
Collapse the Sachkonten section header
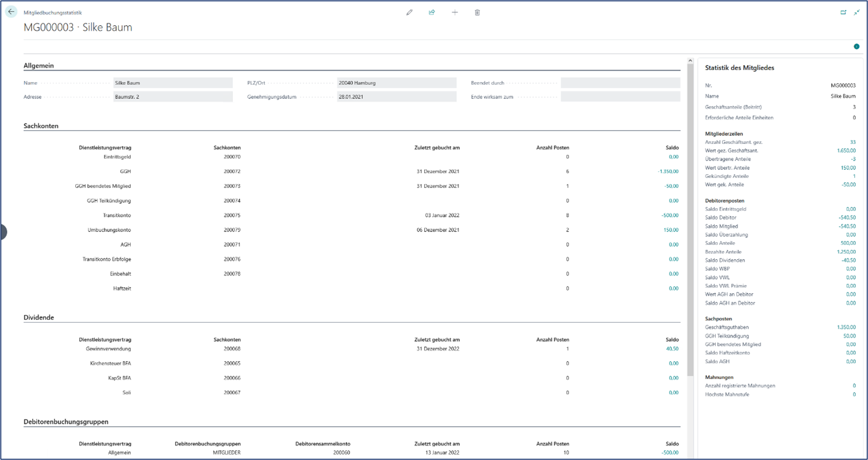41,126
